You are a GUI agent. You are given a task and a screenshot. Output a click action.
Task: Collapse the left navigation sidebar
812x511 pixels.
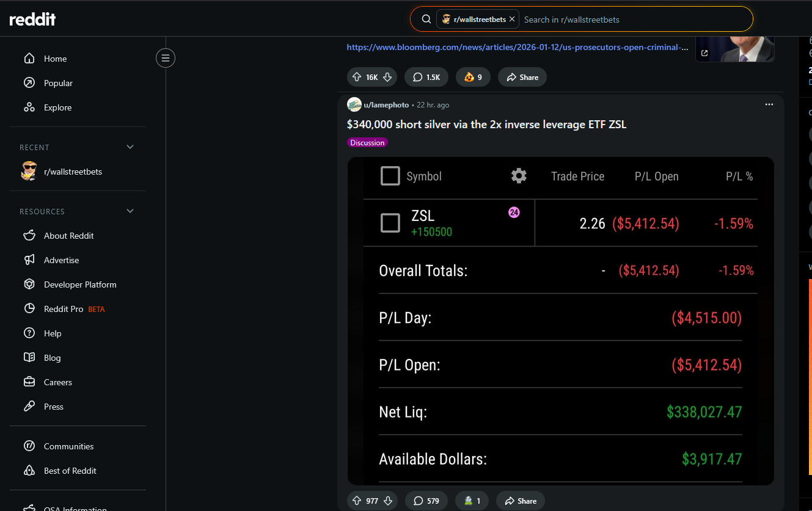click(x=166, y=58)
